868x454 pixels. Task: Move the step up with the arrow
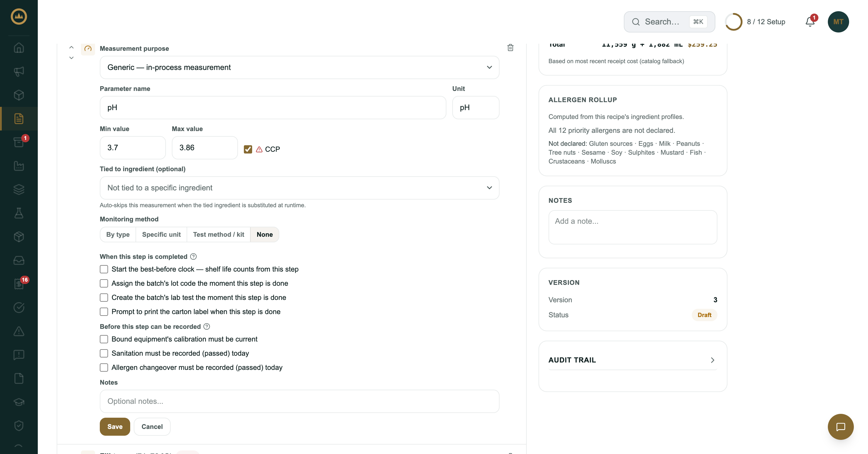click(x=71, y=47)
